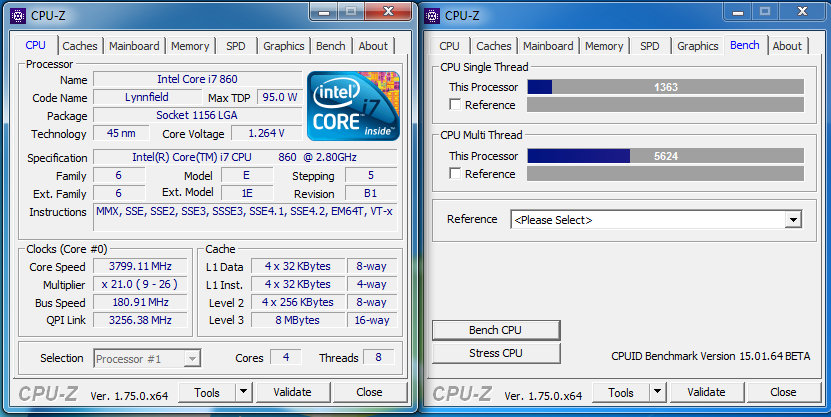Open Graphics tab in right window

tap(697, 46)
